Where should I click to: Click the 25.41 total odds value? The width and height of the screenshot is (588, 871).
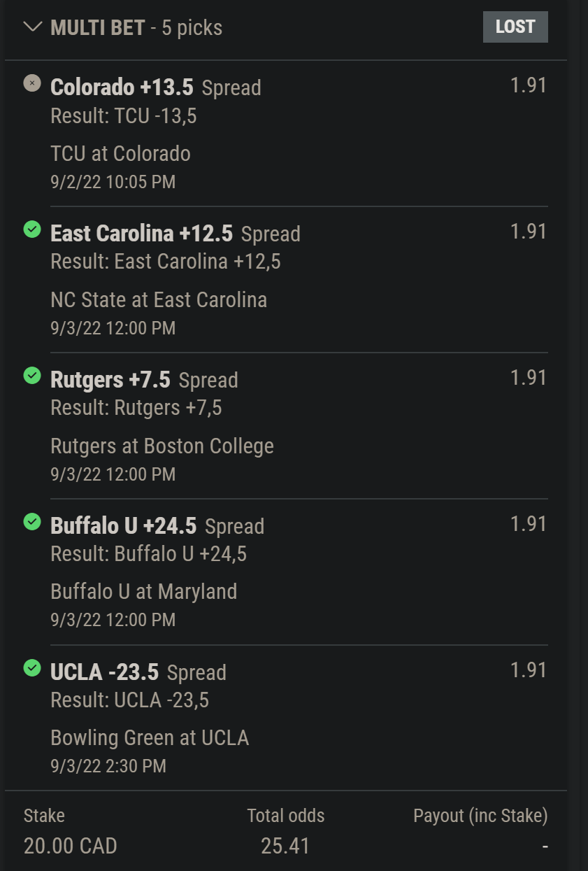285,846
